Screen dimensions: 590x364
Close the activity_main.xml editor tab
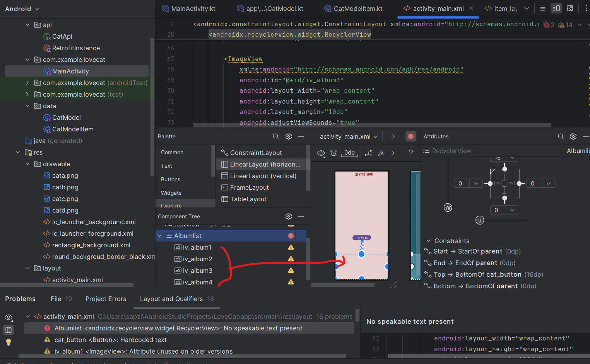471,8
